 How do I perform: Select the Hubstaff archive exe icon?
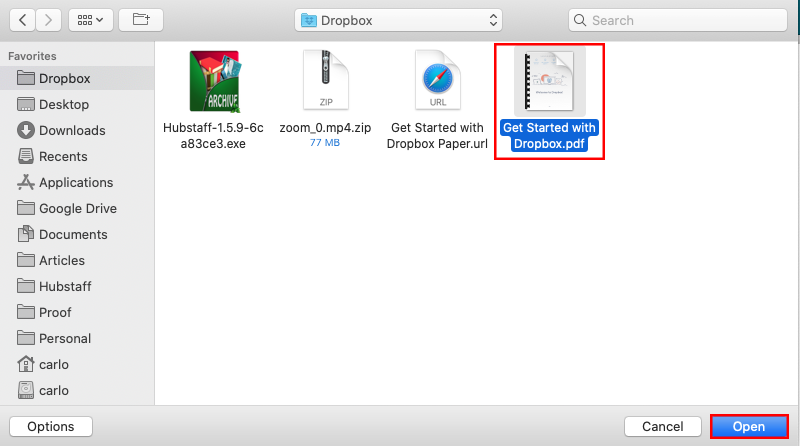pyautogui.click(x=215, y=81)
